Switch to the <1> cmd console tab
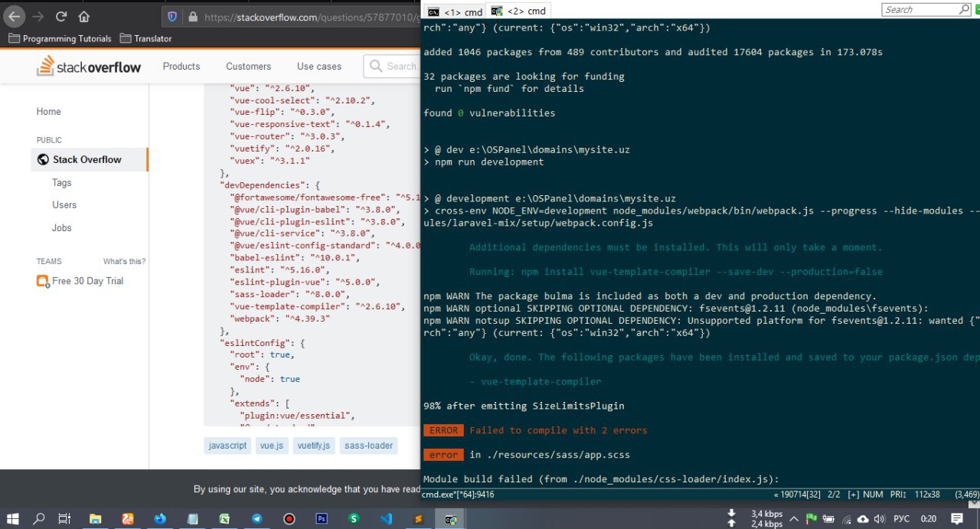Viewport: 980px width, 529px height. coord(455,11)
